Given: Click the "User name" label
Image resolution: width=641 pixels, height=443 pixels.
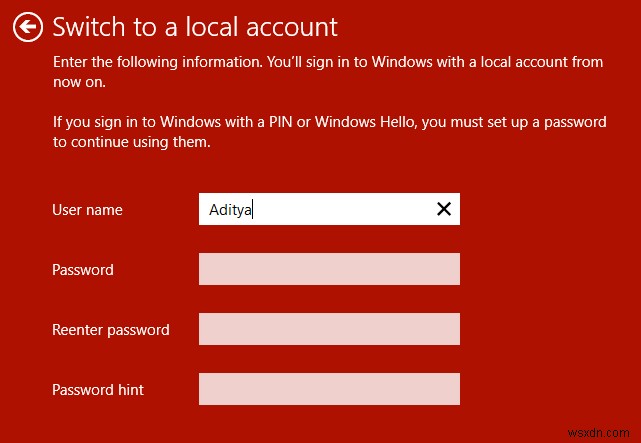Looking at the screenshot, I should (87, 210).
